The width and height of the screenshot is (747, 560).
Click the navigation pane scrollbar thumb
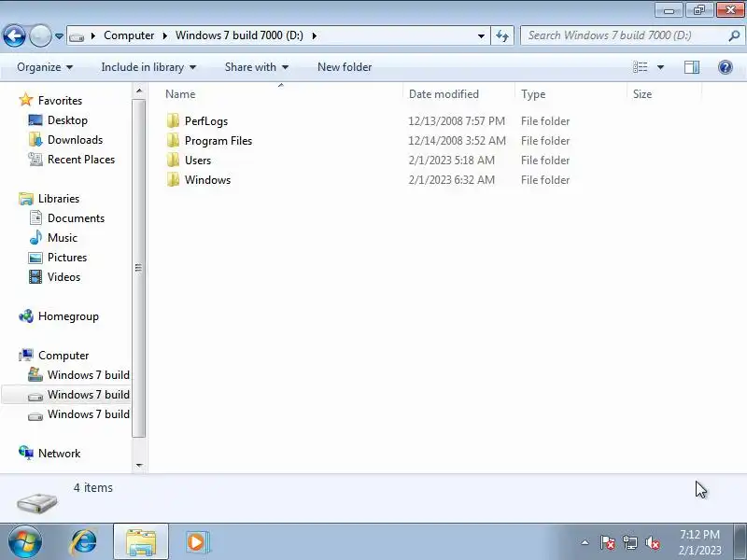point(138,268)
